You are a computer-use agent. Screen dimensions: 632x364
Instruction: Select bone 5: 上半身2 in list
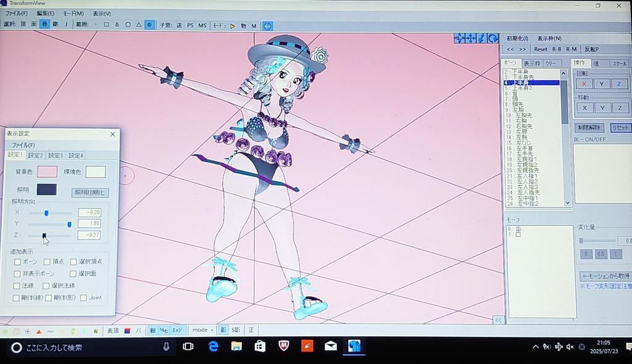pos(532,88)
